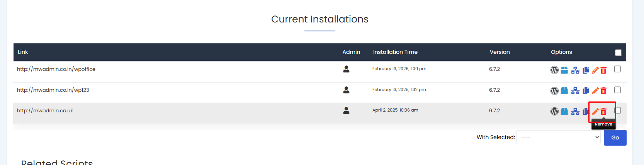The height and width of the screenshot is (165, 644).
Task: Check the box for the wpoffice installation
Action: pyautogui.click(x=617, y=69)
